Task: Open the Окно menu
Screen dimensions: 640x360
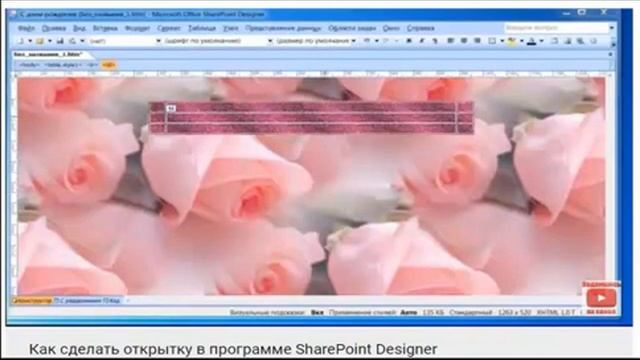Action: 391,28
